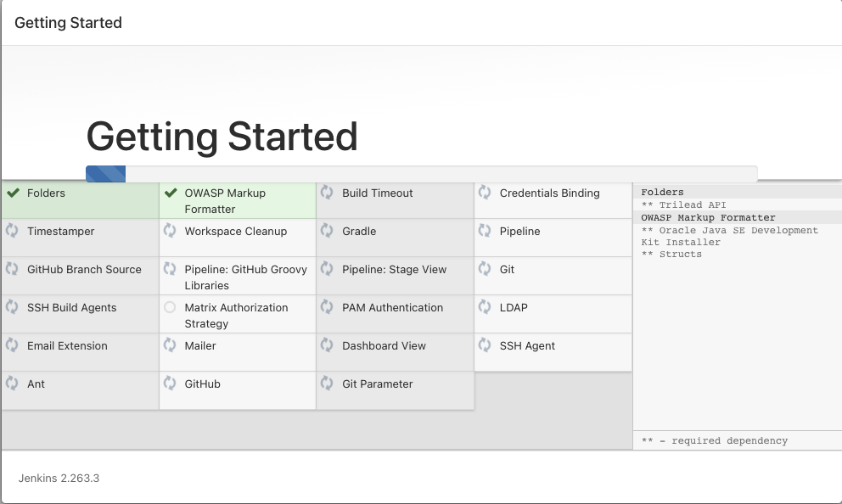The width and height of the screenshot is (842, 504).
Task: Click the Credentials Binding plugin label
Action: (x=550, y=193)
